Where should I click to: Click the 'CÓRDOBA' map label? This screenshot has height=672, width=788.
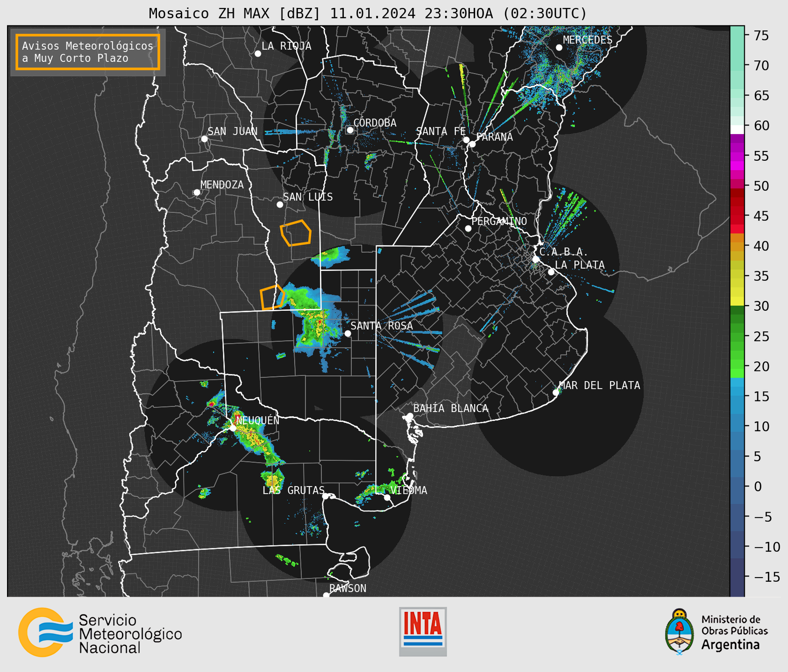pos(375,122)
